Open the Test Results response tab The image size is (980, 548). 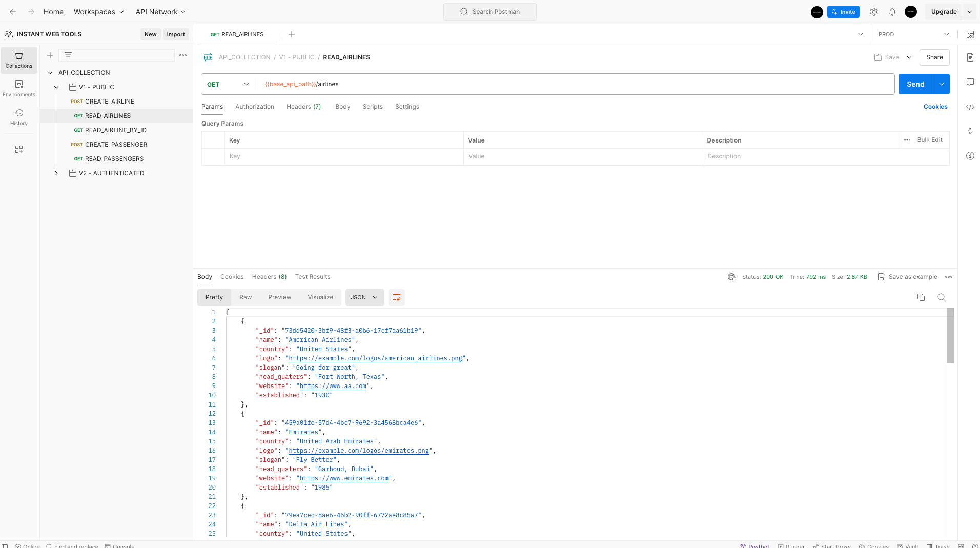point(313,277)
